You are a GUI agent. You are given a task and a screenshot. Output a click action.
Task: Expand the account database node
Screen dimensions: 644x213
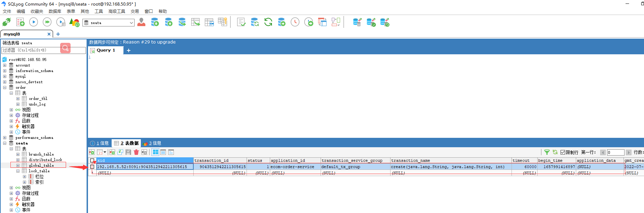coord(5,65)
